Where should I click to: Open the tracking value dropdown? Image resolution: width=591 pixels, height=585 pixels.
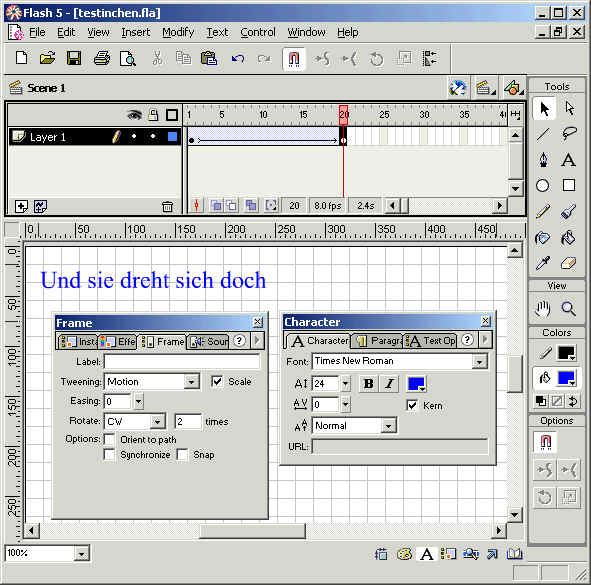tap(346, 405)
